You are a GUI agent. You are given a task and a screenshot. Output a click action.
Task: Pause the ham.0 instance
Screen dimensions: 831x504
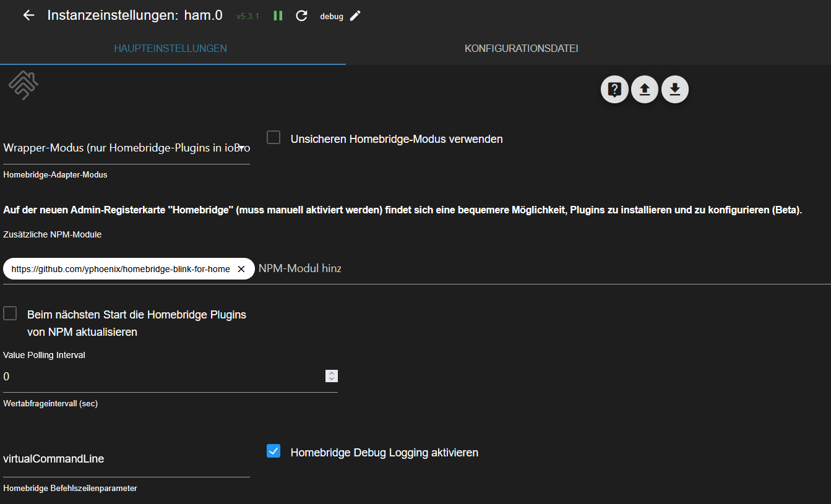(278, 16)
